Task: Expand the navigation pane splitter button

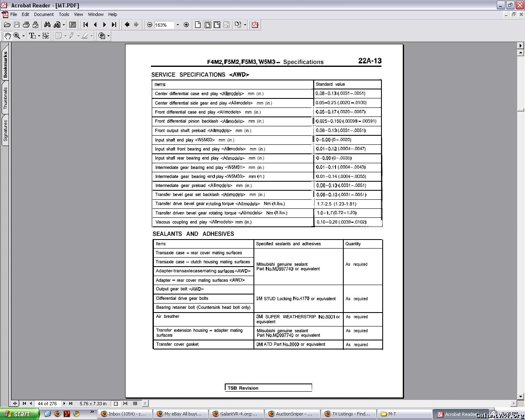Action: click(15, 404)
